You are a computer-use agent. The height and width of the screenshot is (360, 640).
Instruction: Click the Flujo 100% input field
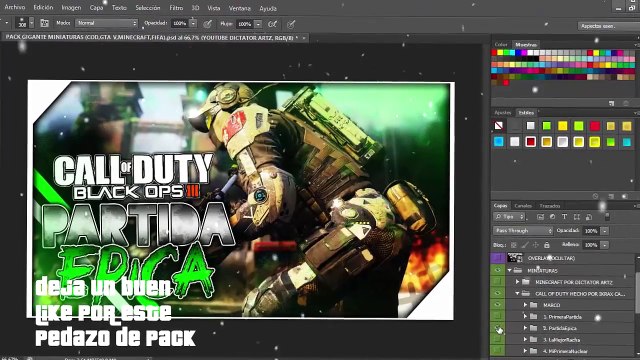point(245,24)
